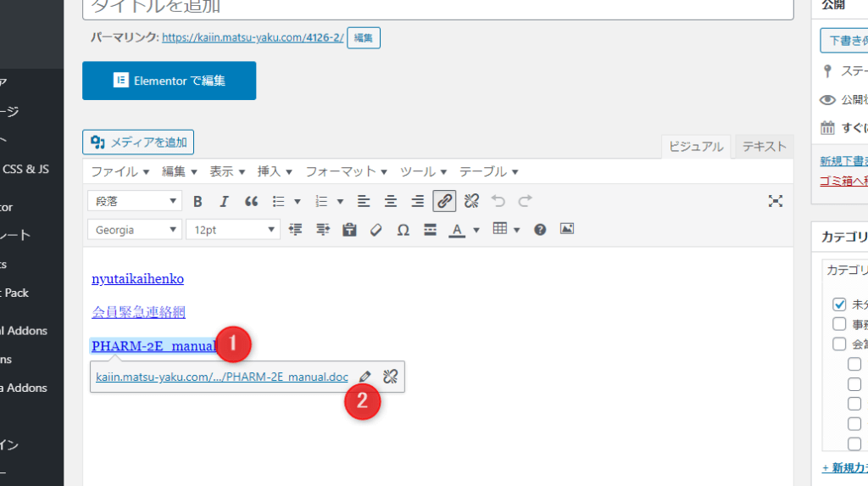Viewport: 868px width, 486px height.
Task: Click the fullscreen editor icon
Action: pyautogui.click(x=775, y=201)
